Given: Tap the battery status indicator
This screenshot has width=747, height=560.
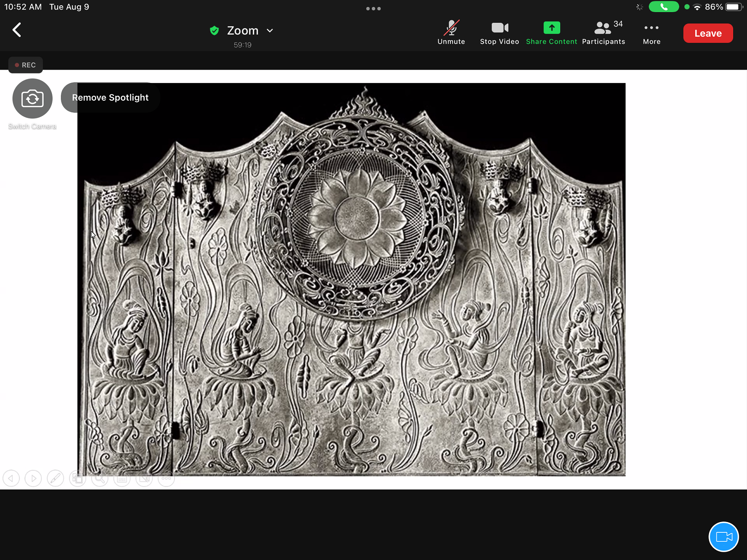Looking at the screenshot, I should point(734,7).
